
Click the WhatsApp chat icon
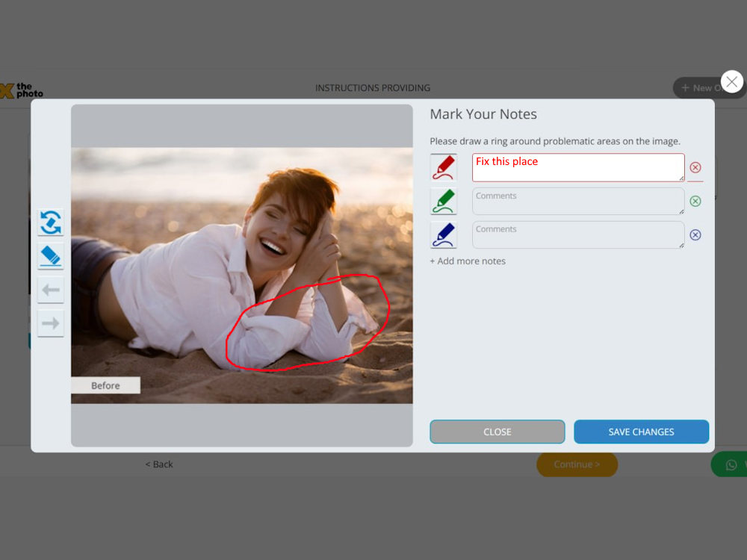pos(731,464)
